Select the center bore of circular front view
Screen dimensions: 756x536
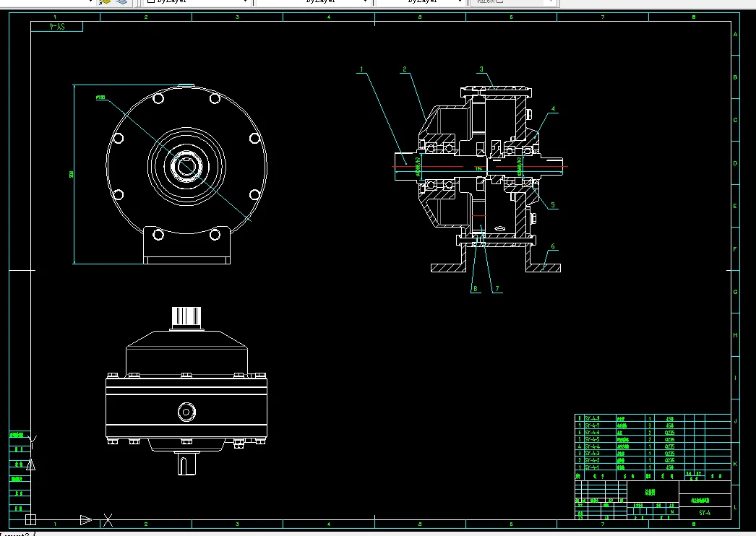tap(186, 167)
